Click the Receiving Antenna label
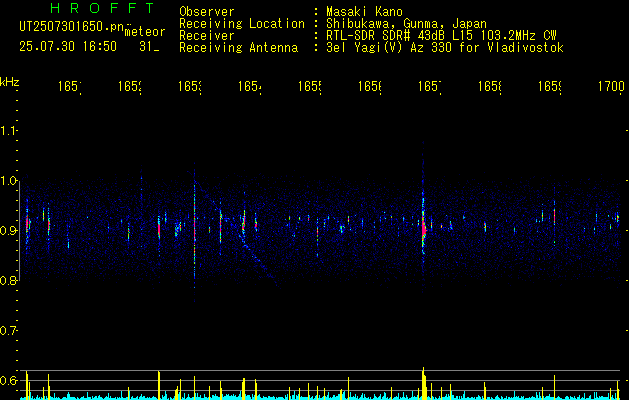 click(238, 48)
